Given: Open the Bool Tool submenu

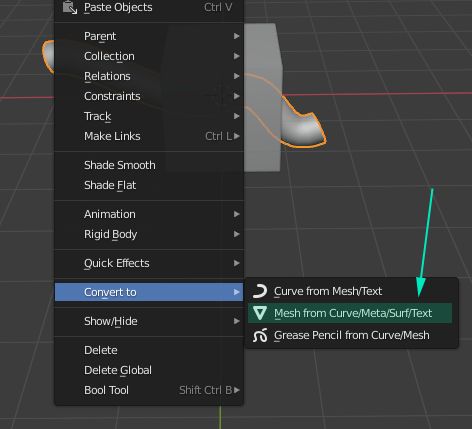Looking at the screenshot, I should [149, 390].
